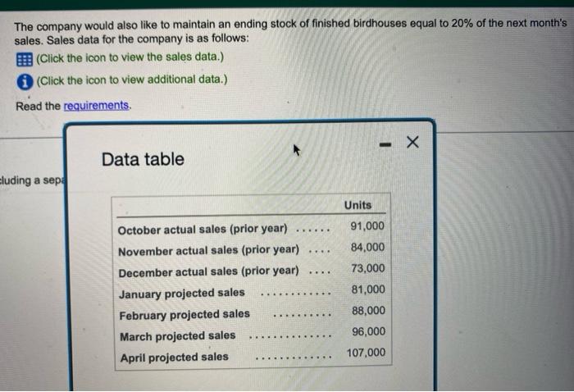Select January projected sales row label
This screenshot has height=392, width=574.
click(182, 293)
